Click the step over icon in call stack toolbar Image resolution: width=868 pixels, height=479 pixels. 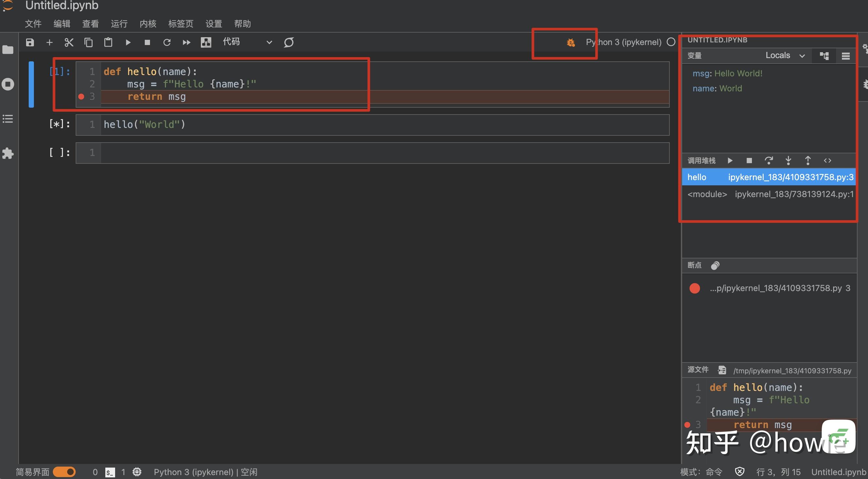click(x=769, y=161)
